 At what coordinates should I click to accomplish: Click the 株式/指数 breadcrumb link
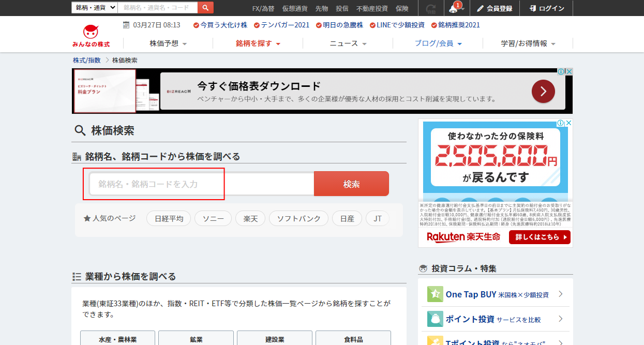tap(87, 61)
